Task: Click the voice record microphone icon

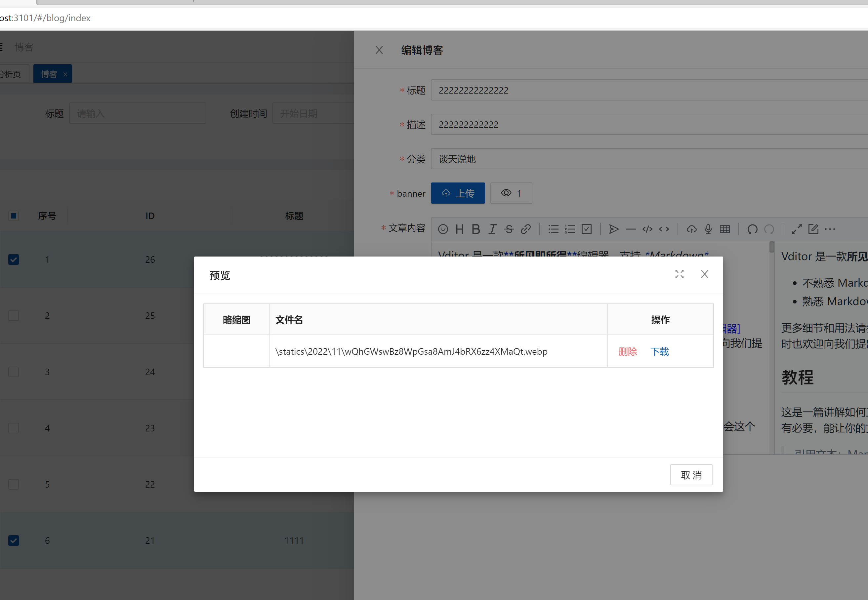Action: (708, 229)
